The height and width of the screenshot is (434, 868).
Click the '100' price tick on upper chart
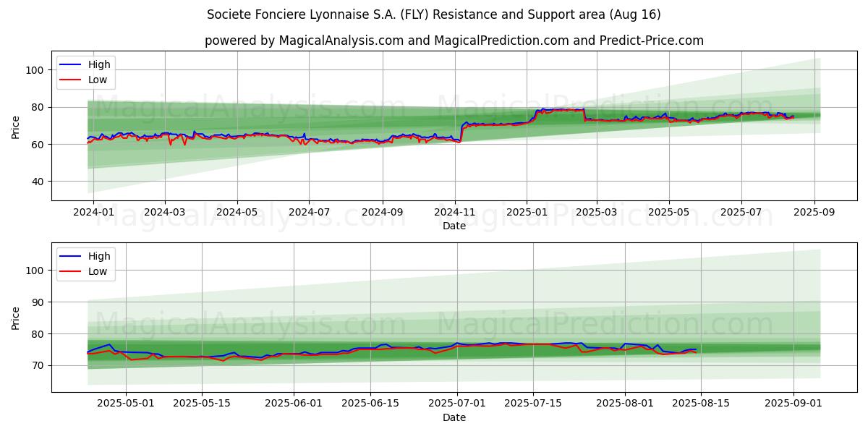point(36,70)
